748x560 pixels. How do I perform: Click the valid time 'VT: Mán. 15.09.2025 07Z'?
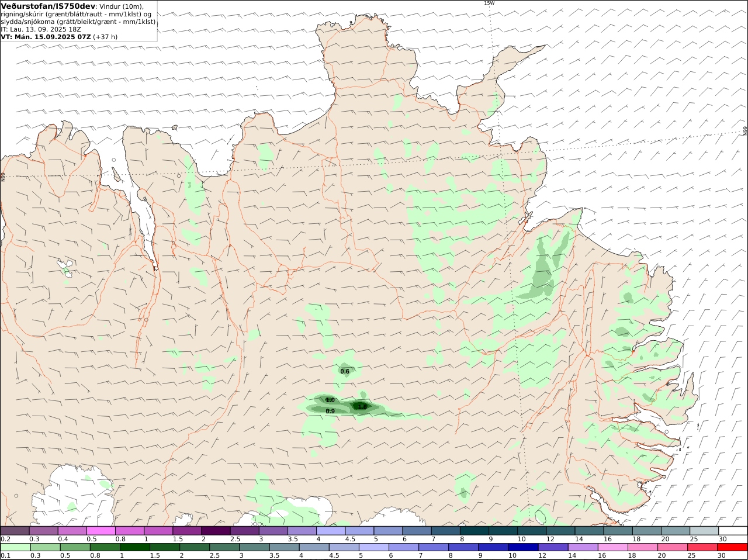coord(46,37)
